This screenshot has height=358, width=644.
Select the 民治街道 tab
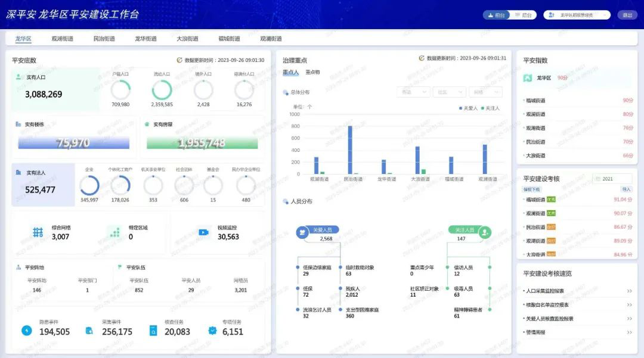104,39
